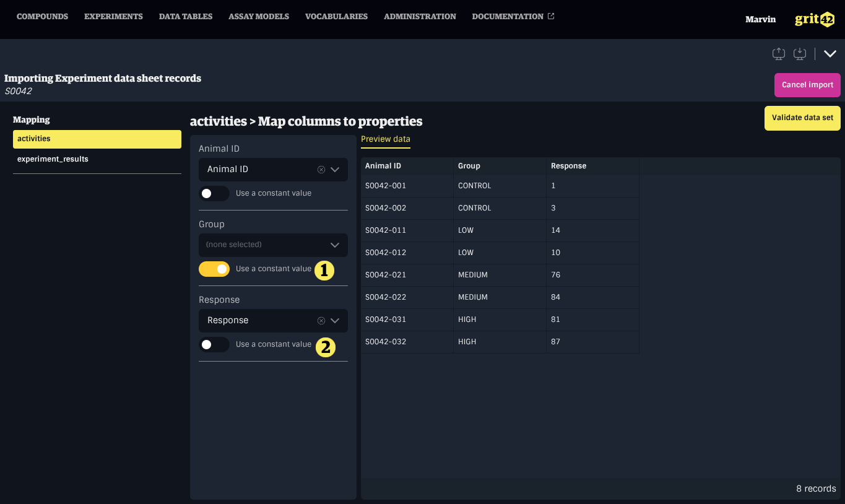
Task: Click the S0042 experiment subtitle
Action: [x=18, y=91]
